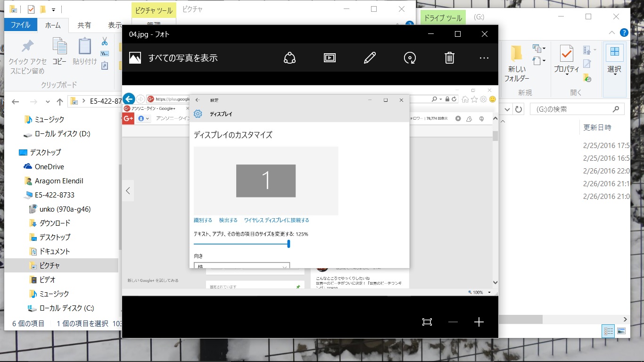Click the copy path icon under scissors
This screenshot has height=362, width=644.
(105, 54)
